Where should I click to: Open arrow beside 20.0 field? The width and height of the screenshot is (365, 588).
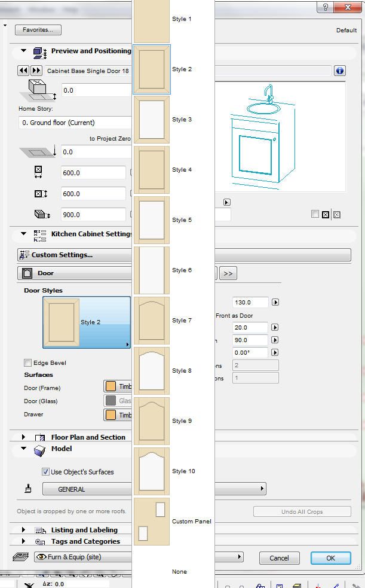pos(275,327)
